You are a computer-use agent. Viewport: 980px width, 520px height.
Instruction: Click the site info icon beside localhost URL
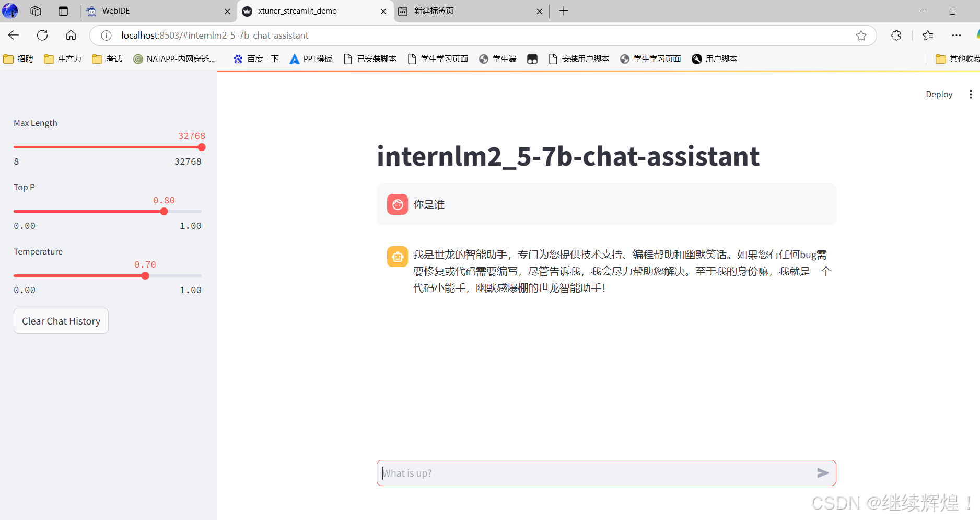[106, 35]
